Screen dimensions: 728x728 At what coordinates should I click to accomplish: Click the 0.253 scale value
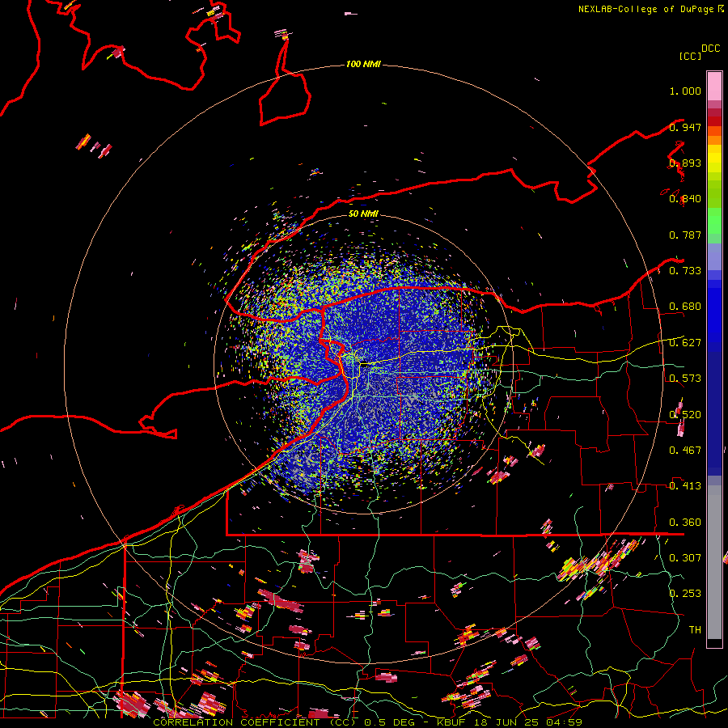click(685, 594)
